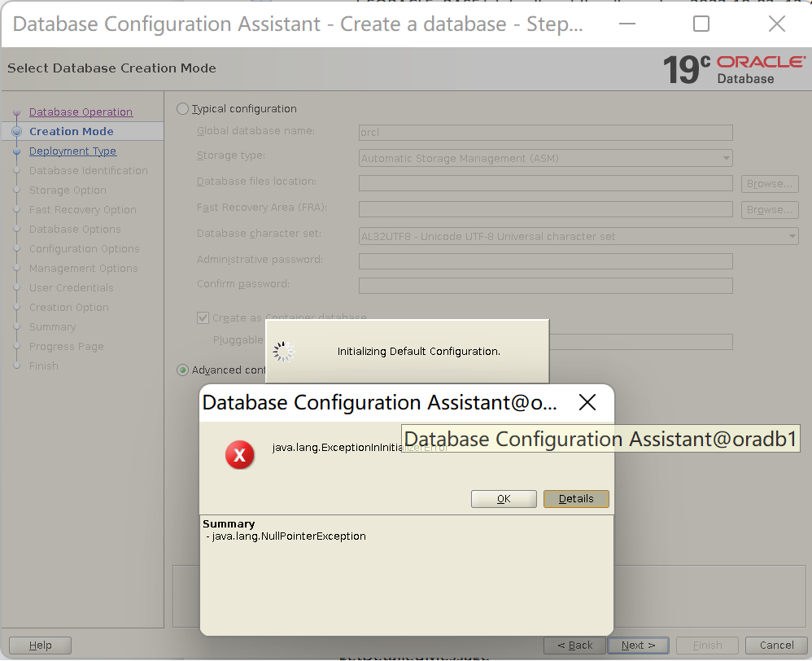Viewport: 812px width, 661px height.
Task: Close the error dialog with X
Action: click(x=587, y=402)
